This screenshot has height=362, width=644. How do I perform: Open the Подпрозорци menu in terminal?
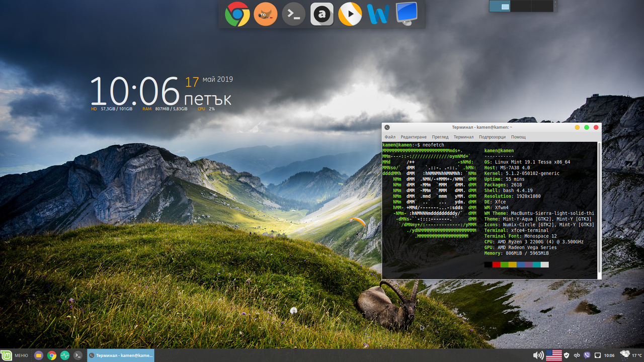click(492, 137)
